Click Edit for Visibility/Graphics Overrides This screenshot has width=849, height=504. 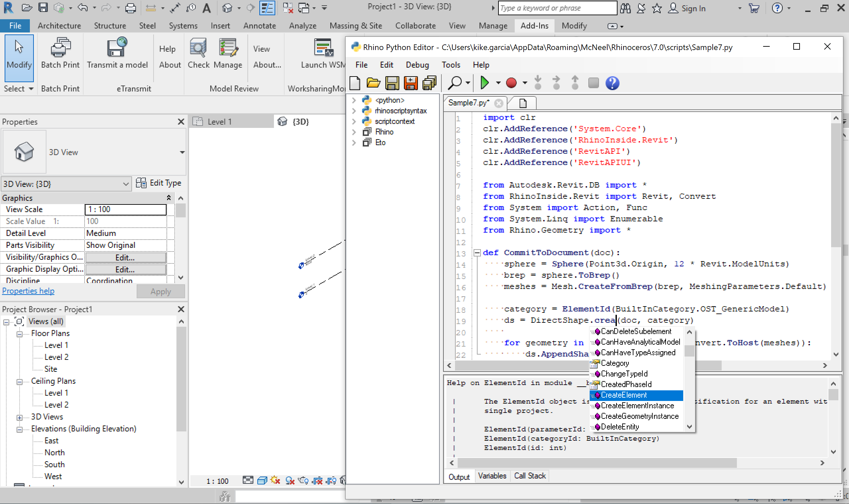[125, 257]
